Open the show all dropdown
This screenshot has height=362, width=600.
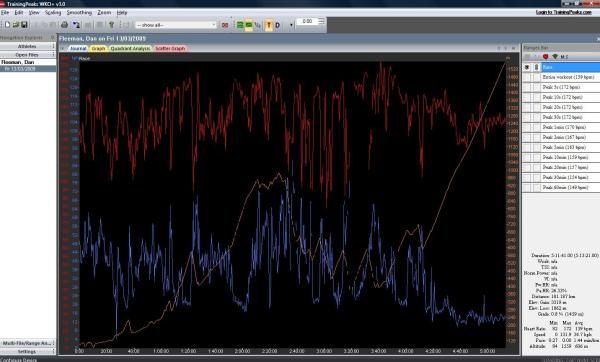(214, 25)
